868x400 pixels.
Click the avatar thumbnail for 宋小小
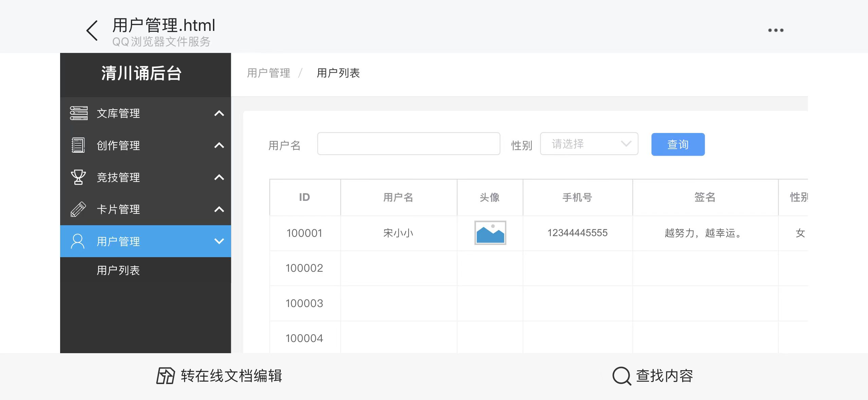tap(490, 233)
